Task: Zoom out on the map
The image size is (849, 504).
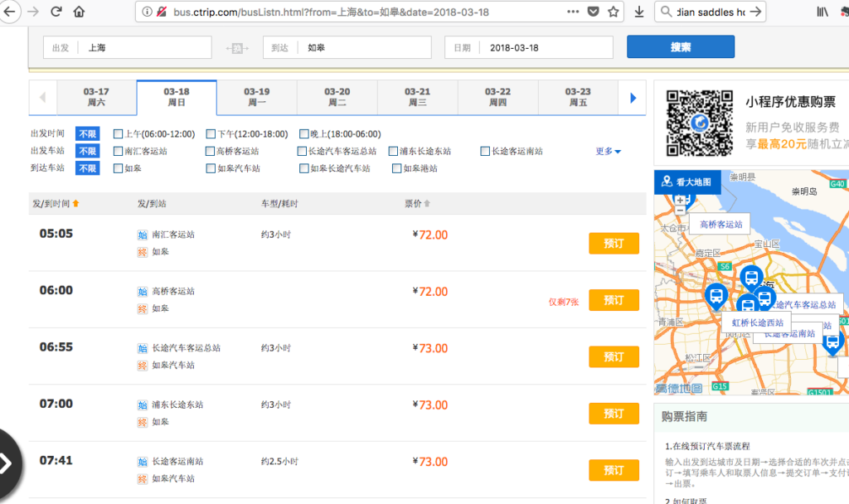Action: click(x=680, y=210)
